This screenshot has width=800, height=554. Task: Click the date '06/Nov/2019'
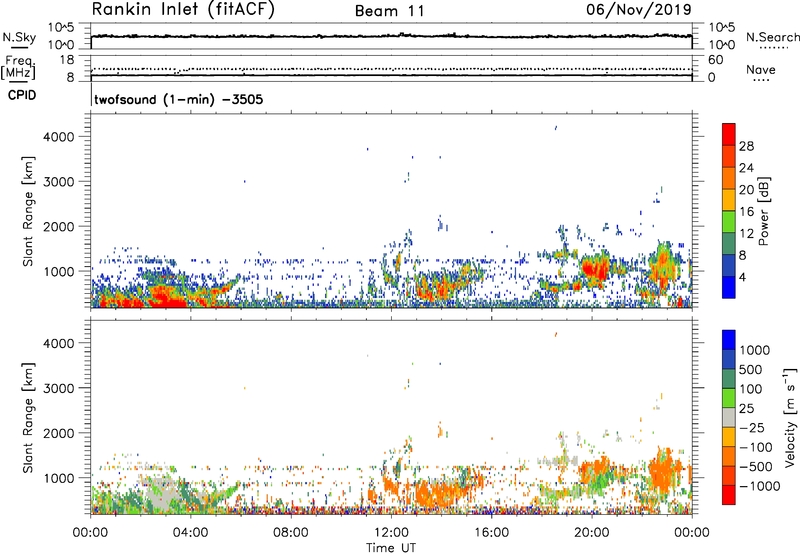639,9
